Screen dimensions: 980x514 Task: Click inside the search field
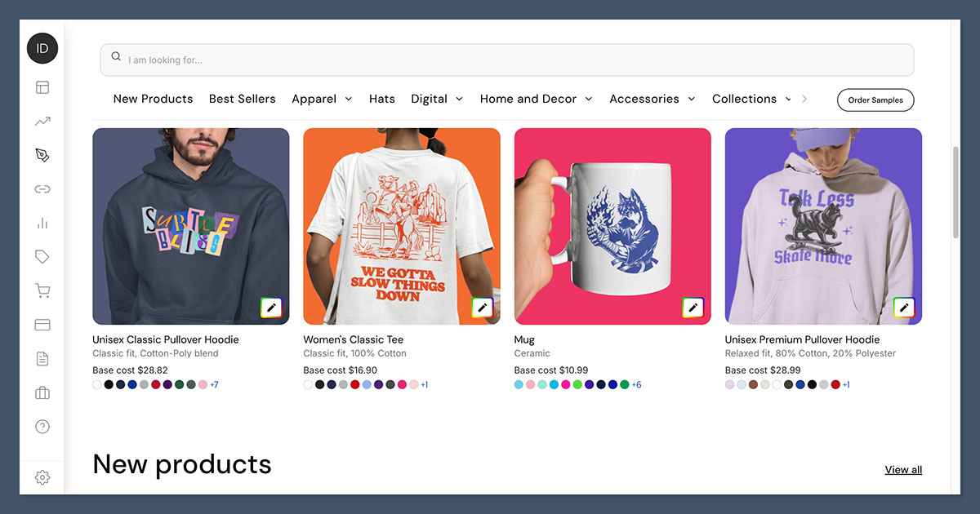point(506,60)
